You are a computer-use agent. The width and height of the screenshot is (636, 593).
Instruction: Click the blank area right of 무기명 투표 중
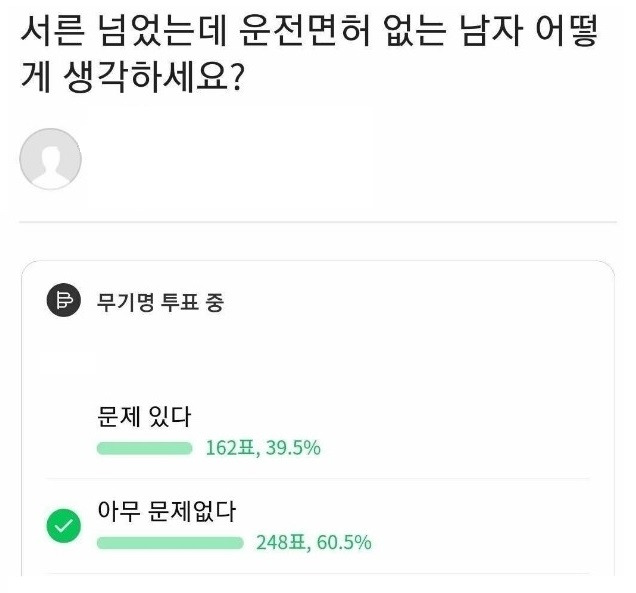420,302
